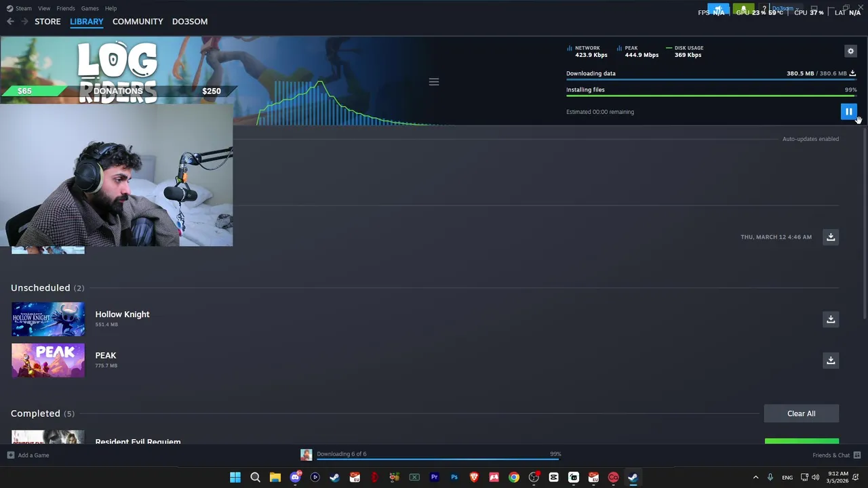
Task: Open Google Chrome from the taskbar
Action: click(514, 477)
